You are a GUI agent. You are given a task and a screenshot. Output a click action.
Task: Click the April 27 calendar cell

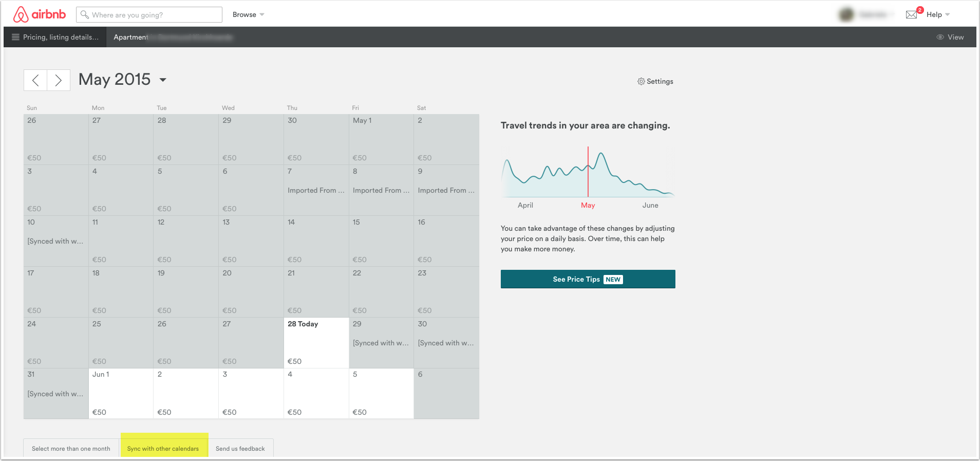[121, 139]
